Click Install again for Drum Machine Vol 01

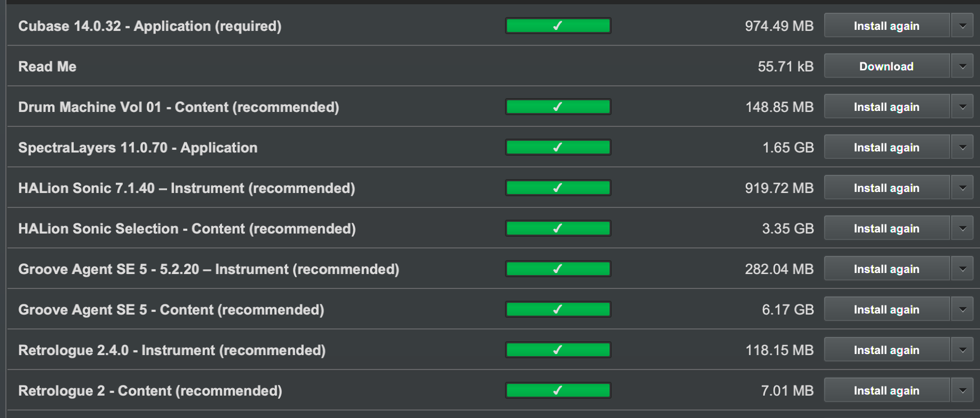886,107
